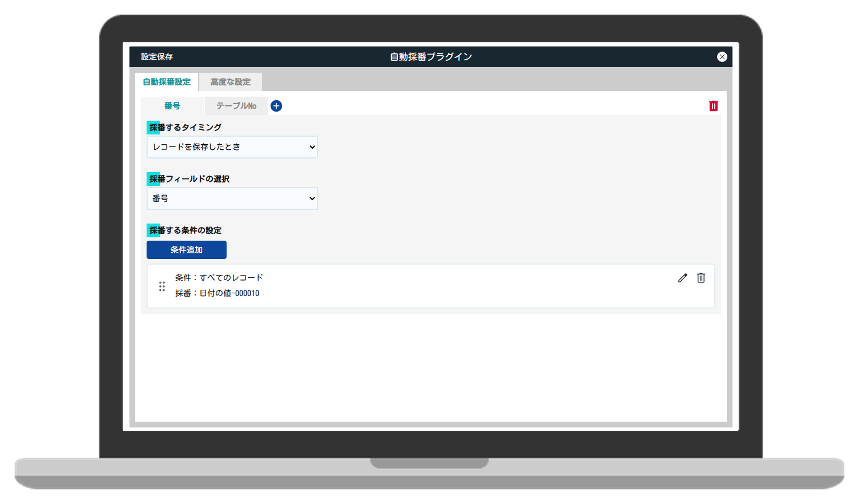Select the 自動採番設定 tab
The height and width of the screenshot is (504, 859).
pyautogui.click(x=166, y=82)
